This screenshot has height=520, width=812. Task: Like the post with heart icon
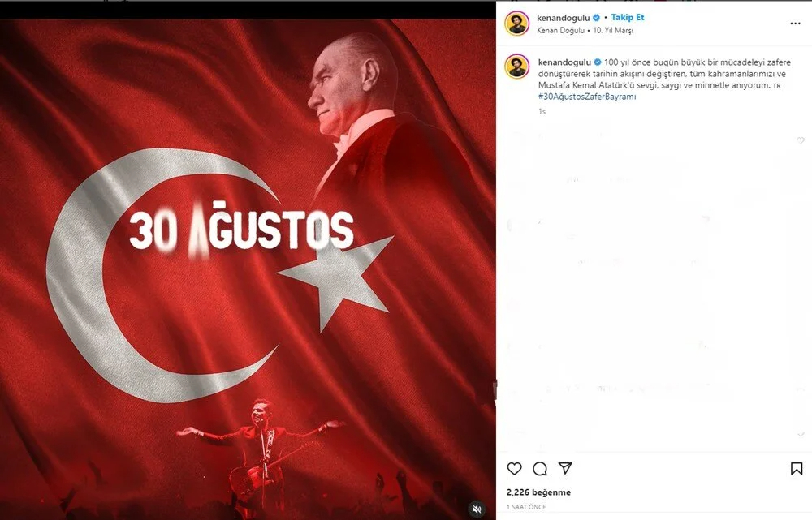tap(514, 469)
